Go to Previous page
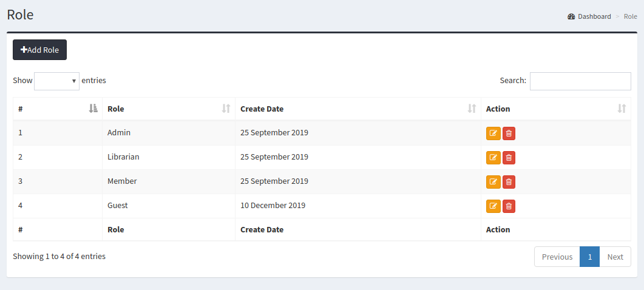This screenshot has height=290, width=644. (557, 257)
